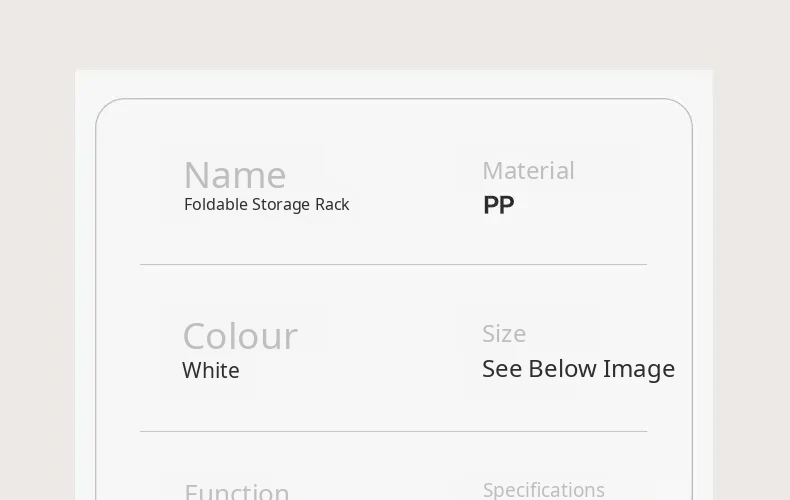Click the letter "C" in the Colour heading

pos(196,337)
